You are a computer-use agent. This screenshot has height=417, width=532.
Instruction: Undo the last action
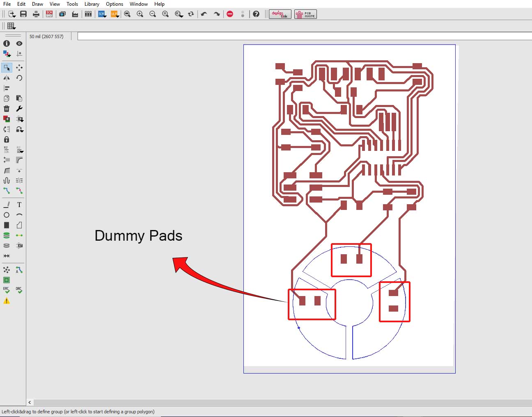coord(204,14)
